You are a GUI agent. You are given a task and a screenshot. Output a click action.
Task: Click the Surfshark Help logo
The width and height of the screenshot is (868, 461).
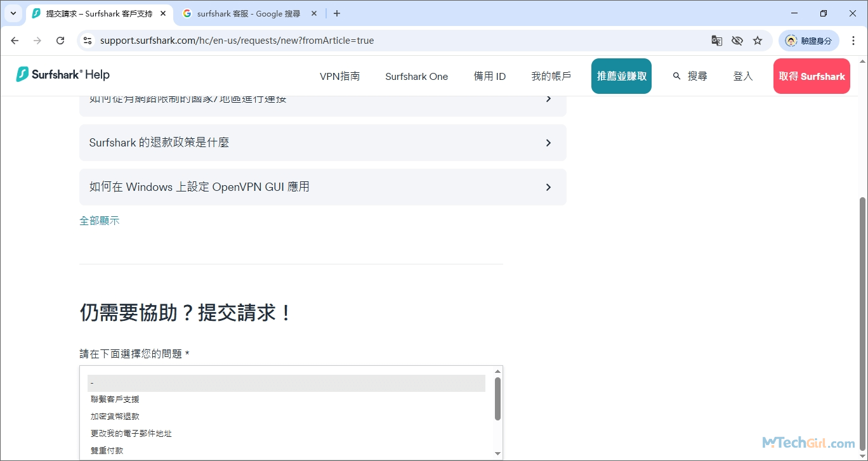pyautogui.click(x=62, y=75)
